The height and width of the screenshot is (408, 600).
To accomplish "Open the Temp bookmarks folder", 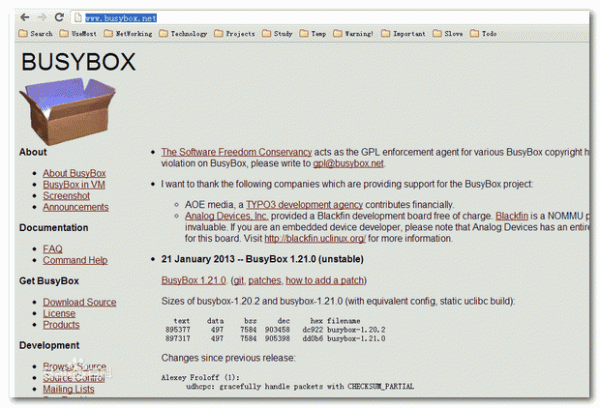I will pyautogui.click(x=313, y=34).
